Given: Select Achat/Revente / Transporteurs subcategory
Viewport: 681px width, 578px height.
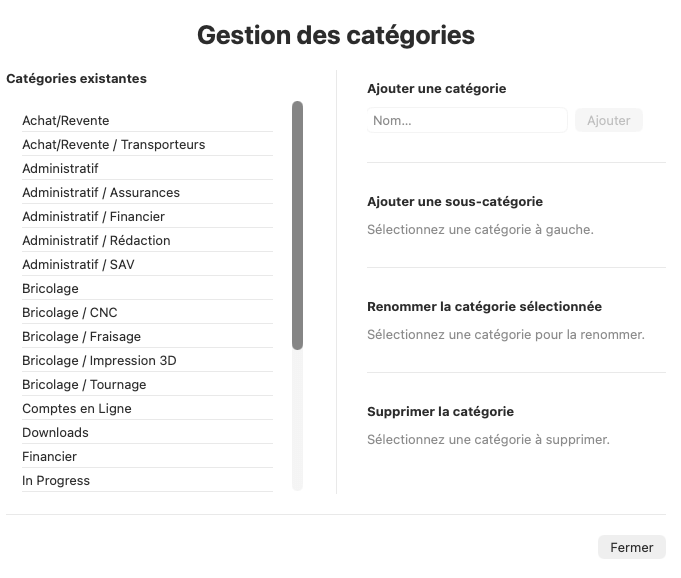Looking at the screenshot, I should [113, 145].
